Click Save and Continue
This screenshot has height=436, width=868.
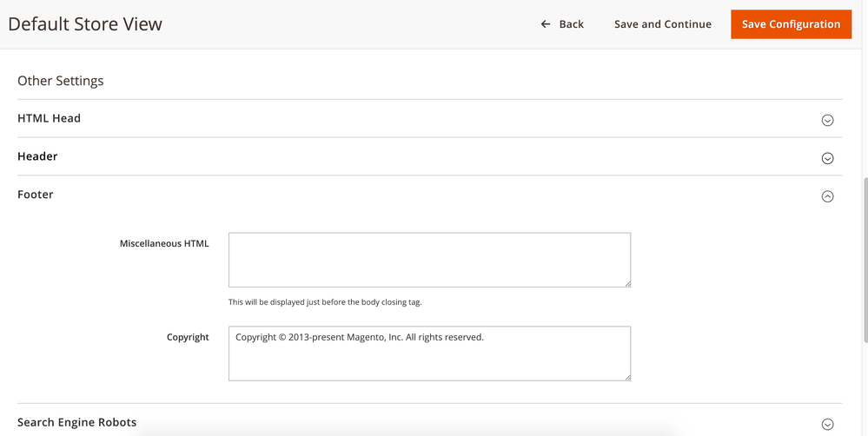pos(662,24)
